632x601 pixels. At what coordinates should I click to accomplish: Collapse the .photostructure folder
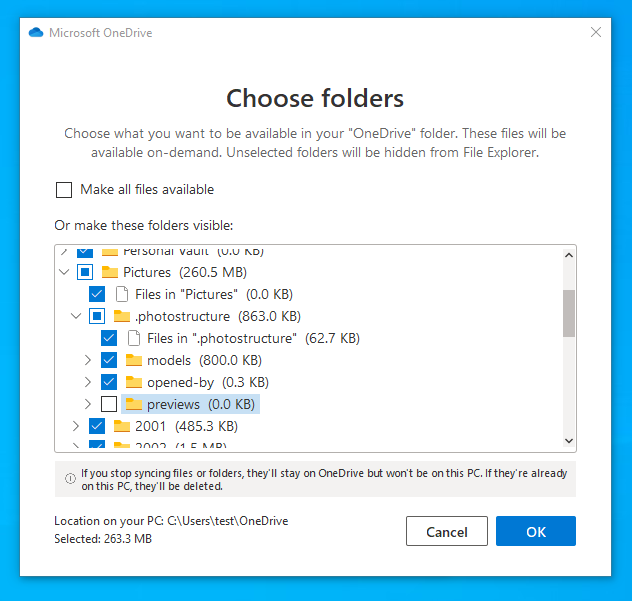(x=76, y=316)
